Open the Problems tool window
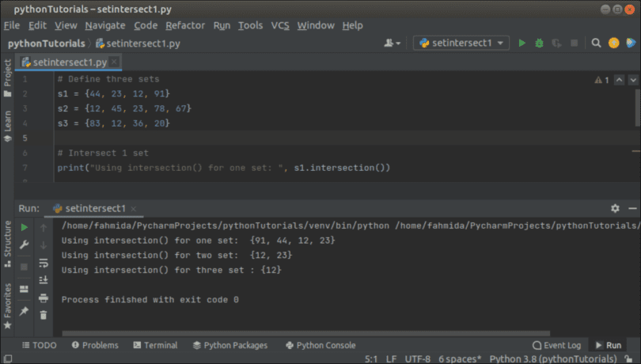This screenshot has height=364, width=641. (95, 345)
